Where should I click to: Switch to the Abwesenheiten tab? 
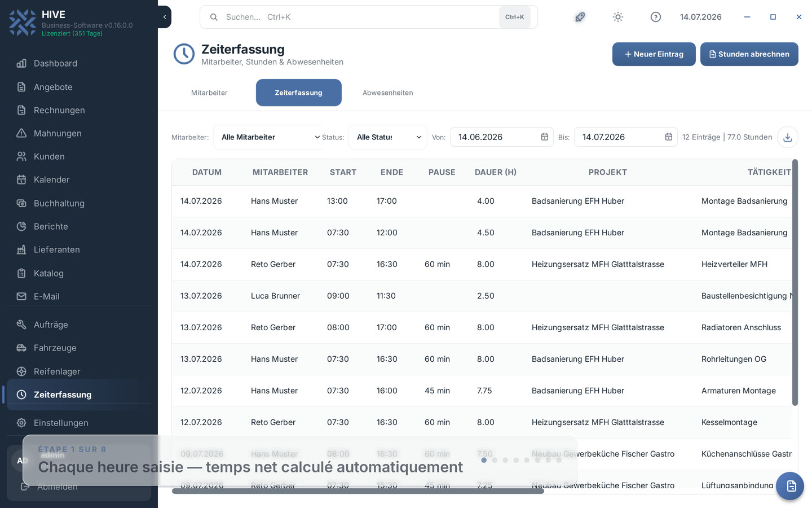388,93
